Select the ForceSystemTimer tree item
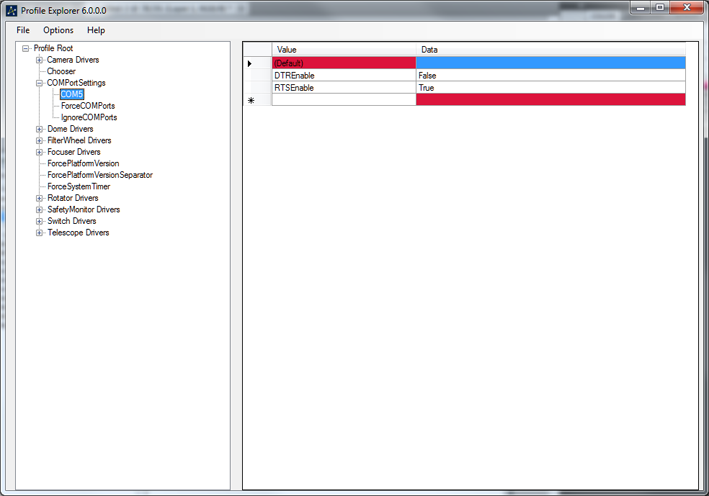This screenshot has height=496, width=709. (x=78, y=186)
